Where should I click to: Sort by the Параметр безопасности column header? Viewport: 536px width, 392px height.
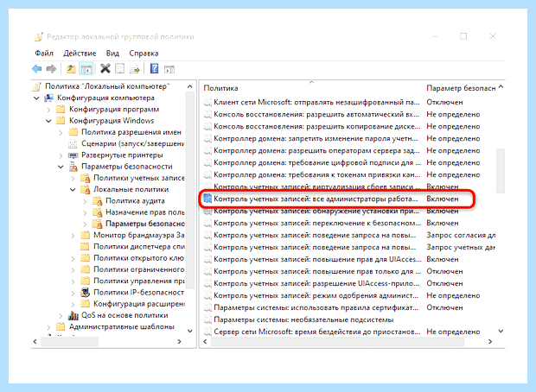tap(461, 88)
